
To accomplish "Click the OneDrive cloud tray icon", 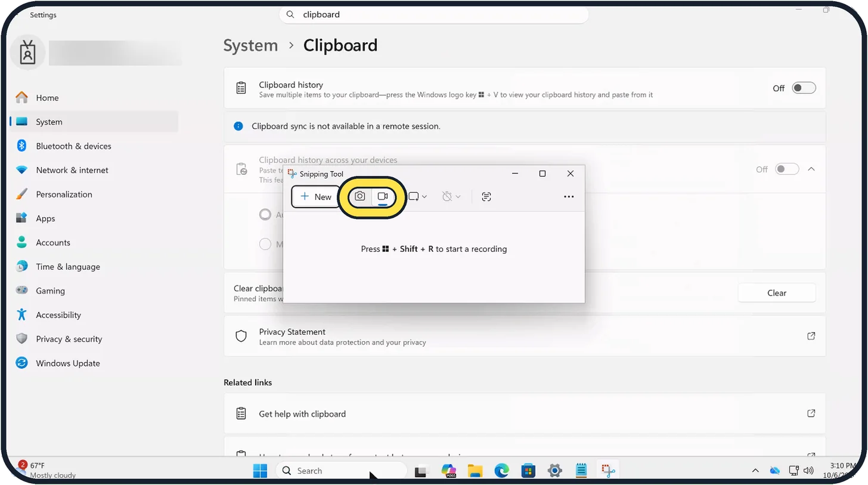I will [x=774, y=471].
